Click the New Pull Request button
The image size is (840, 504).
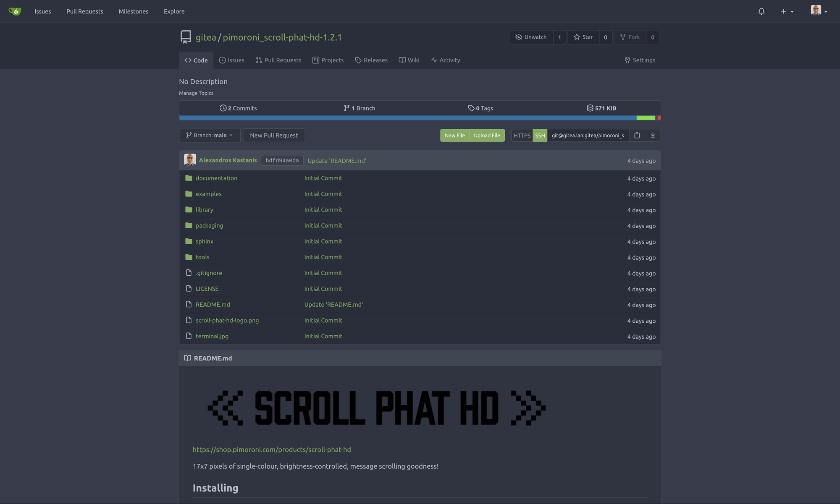tap(274, 135)
